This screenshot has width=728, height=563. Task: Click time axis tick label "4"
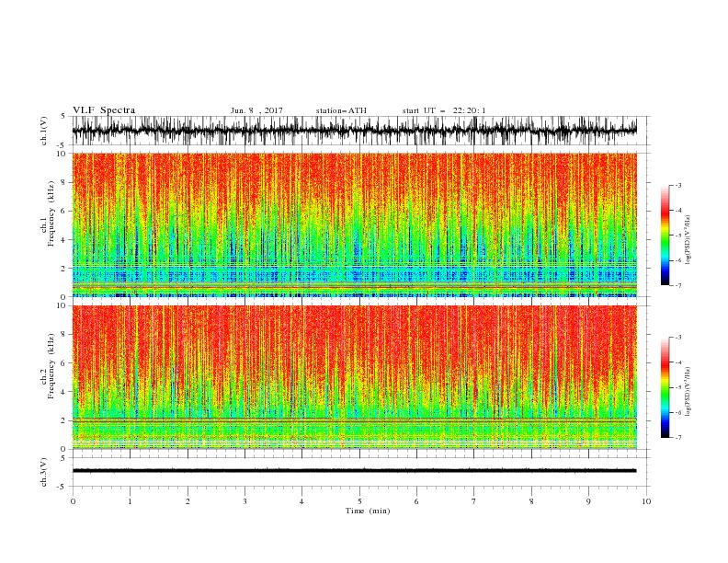click(301, 501)
